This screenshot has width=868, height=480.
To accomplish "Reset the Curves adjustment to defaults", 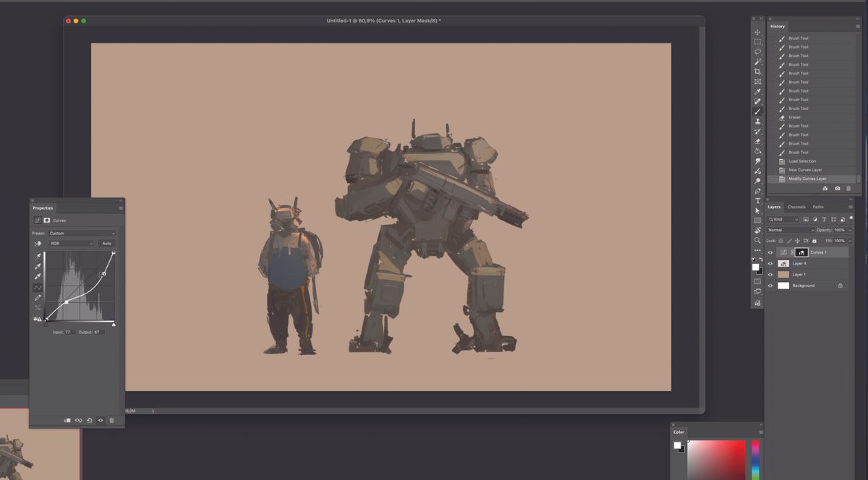I will click(x=90, y=420).
